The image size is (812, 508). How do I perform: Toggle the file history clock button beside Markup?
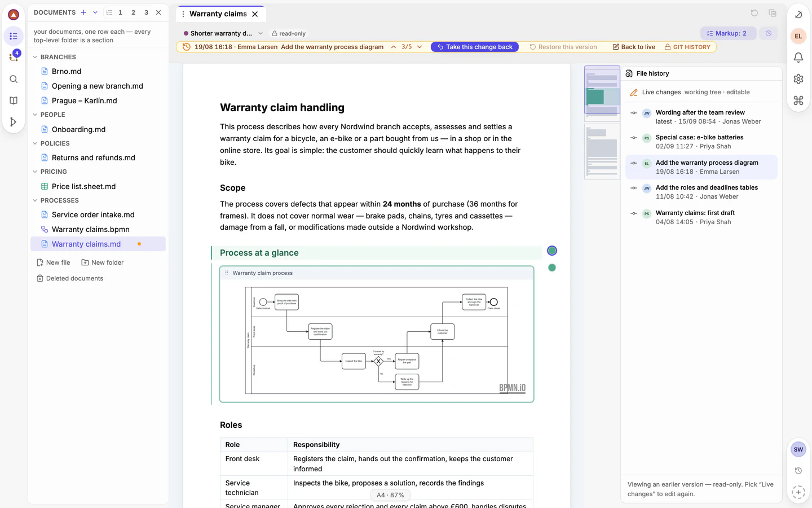pos(769,33)
